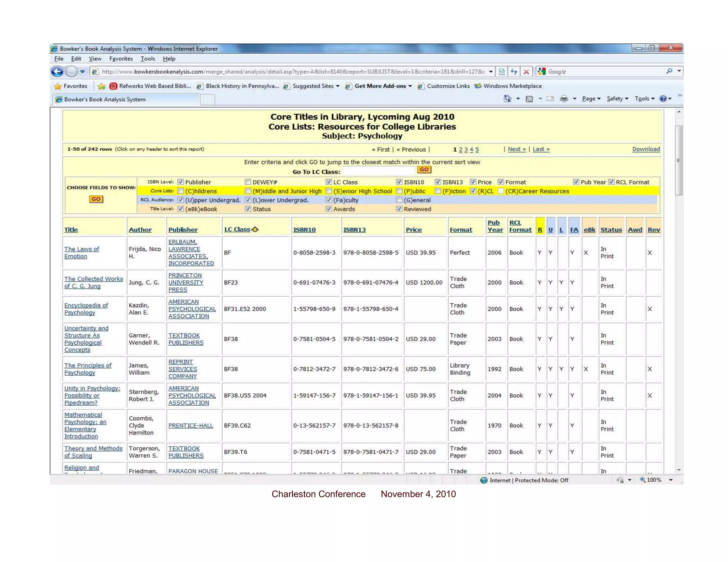This screenshot has height=562, width=728.
Task: Click the Refresh page icon
Action: pyautogui.click(x=514, y=72)
